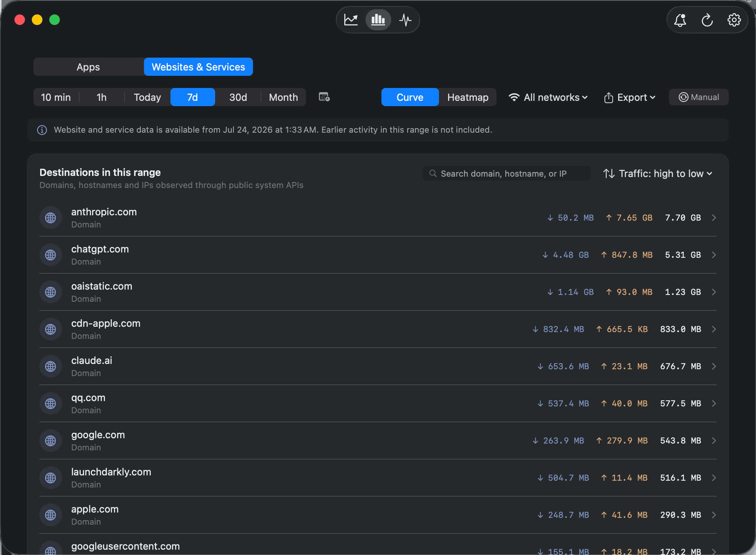Click the info icon in the notice banner
The width and height of the screenshot is (756, 555).
point(42,130)
